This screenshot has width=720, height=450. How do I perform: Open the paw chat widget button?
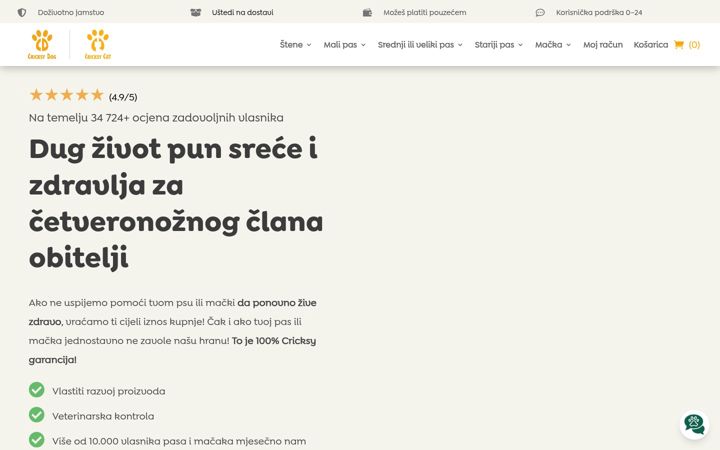click(694, 424)
